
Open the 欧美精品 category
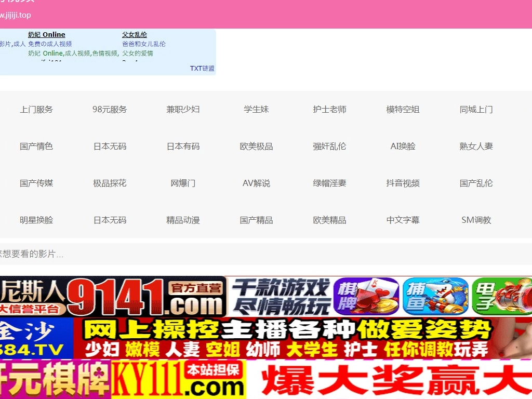coord(329,220)
